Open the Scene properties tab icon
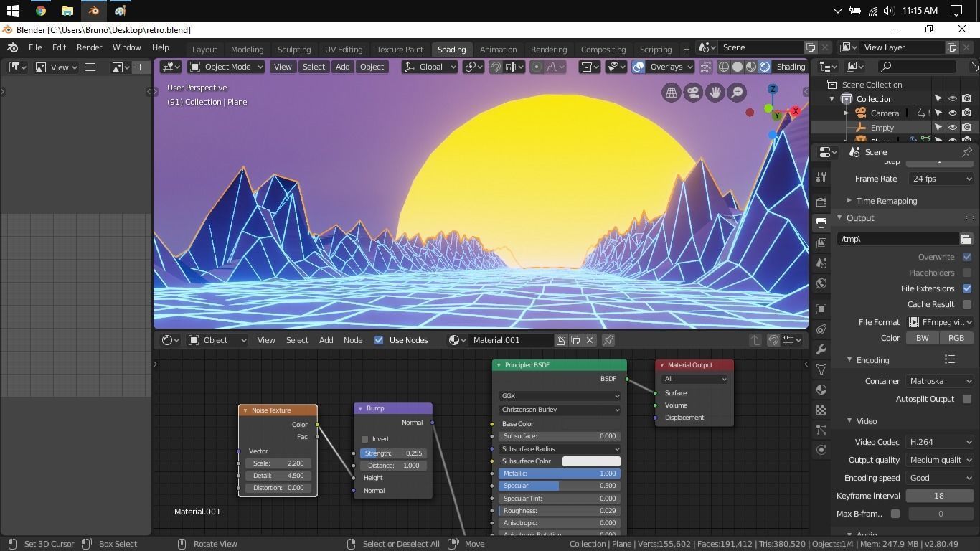This screenshot has height=551, width=980. (x=821, y=263)
